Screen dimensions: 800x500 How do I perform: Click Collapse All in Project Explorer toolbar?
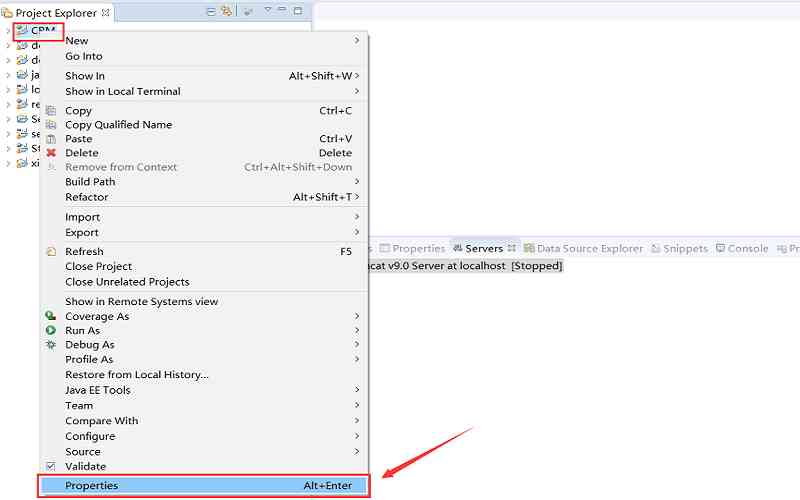pos(211,11)
